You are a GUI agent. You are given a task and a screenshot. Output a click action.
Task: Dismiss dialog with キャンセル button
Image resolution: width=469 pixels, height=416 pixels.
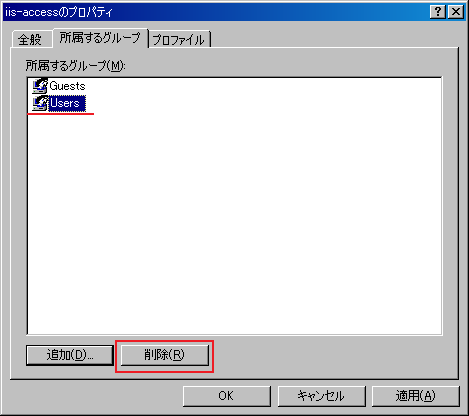point(321,396)
